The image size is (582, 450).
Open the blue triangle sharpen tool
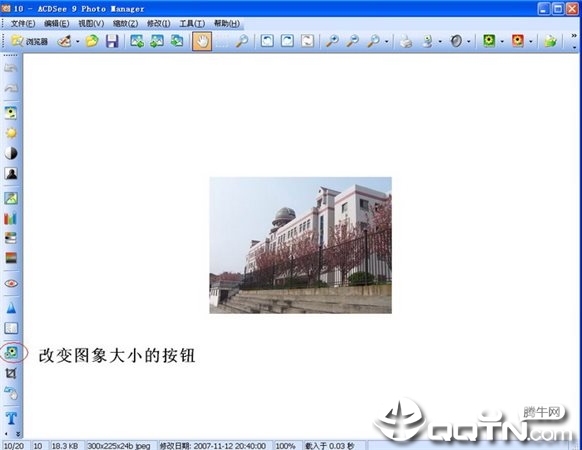[x=11, y=308]
